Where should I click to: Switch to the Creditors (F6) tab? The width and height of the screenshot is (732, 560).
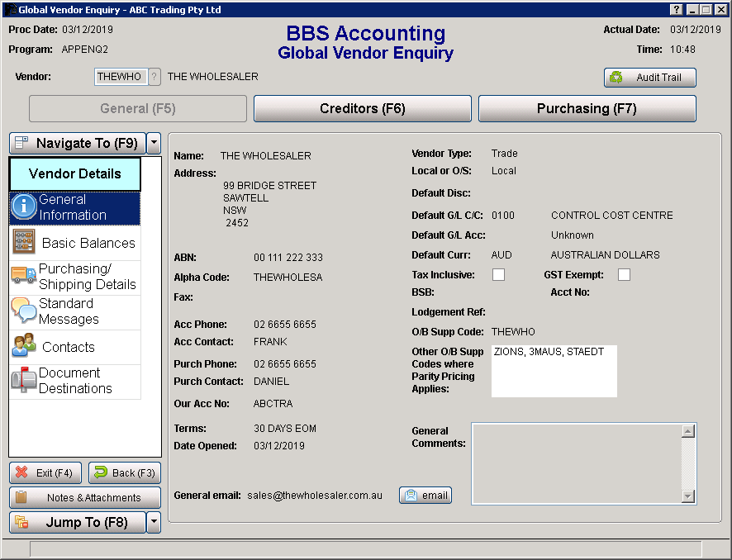coord(362,109)
